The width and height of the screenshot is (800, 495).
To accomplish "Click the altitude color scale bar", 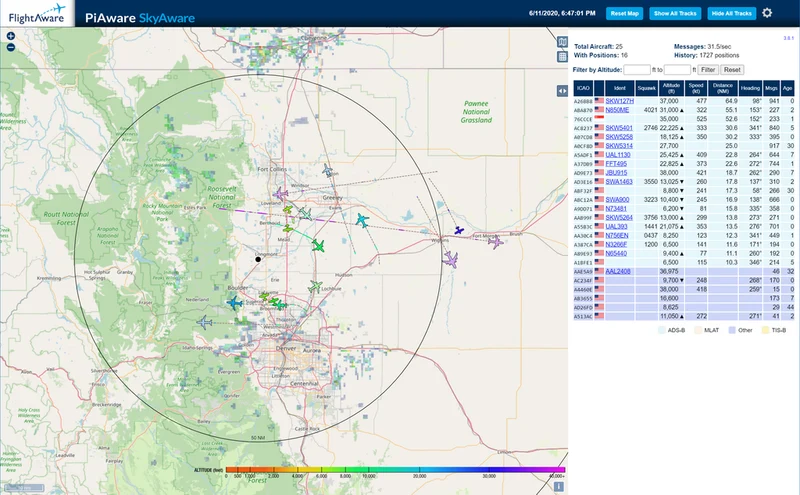I will pyautogui.click(x=395, y=469).
